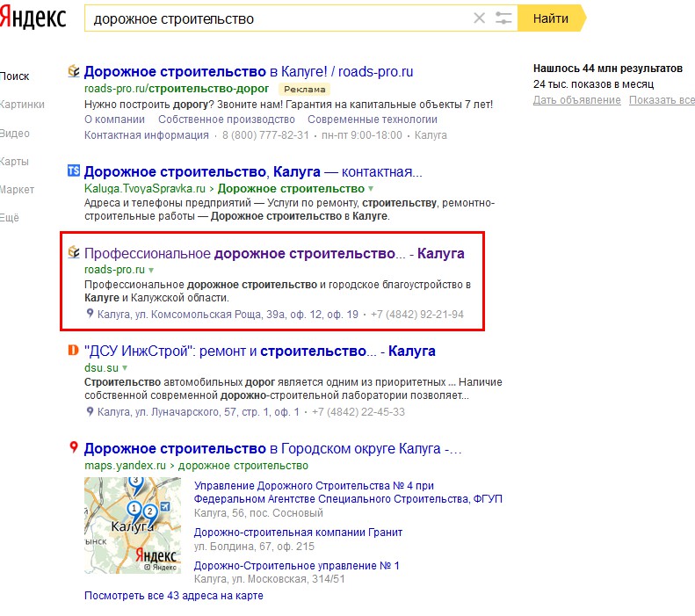
Task: Click the Найти search button
Action: click(552, 18)
